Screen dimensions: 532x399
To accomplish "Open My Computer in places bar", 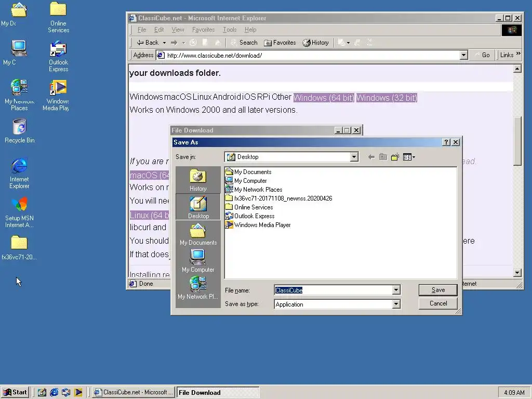I will 198,261.
